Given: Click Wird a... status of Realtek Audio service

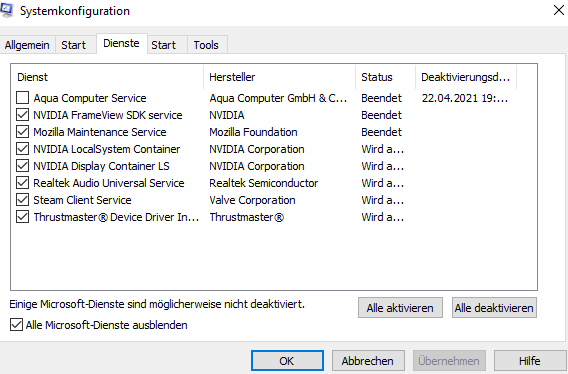Looking at the screenshot, I should pos(383,183).
